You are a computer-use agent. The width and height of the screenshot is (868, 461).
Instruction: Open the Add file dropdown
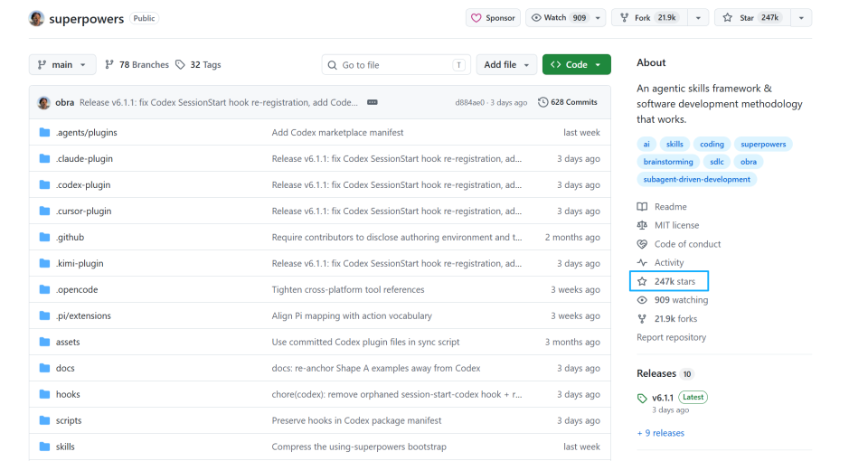click(x=506, y=65)
